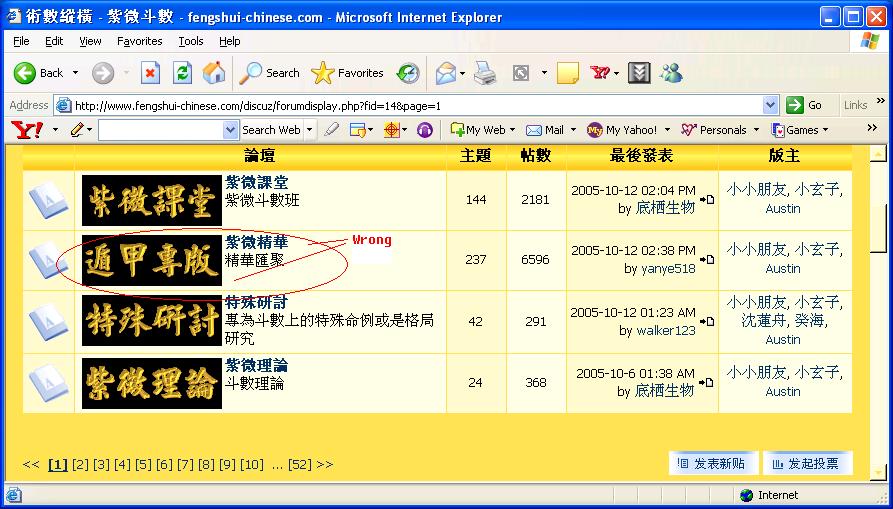Click the Yahoo! logo on Yahoo toolbar
This screenshot has width=893, height=509.
point(27,130)
